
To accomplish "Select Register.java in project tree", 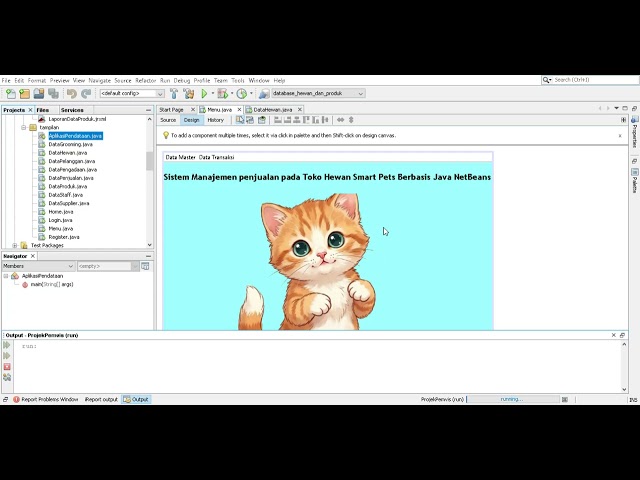I will [64, 237].
